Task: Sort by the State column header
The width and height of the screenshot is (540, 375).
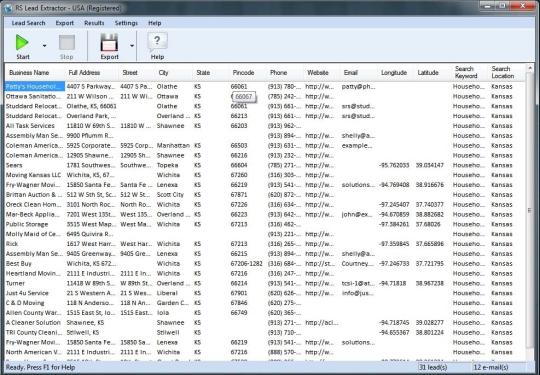Action: point(211,73)
